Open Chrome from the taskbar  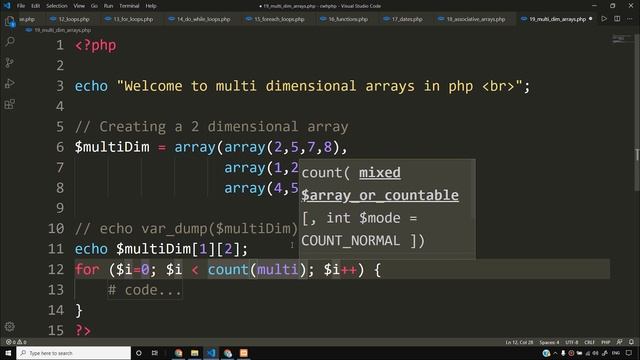(178, 353)
